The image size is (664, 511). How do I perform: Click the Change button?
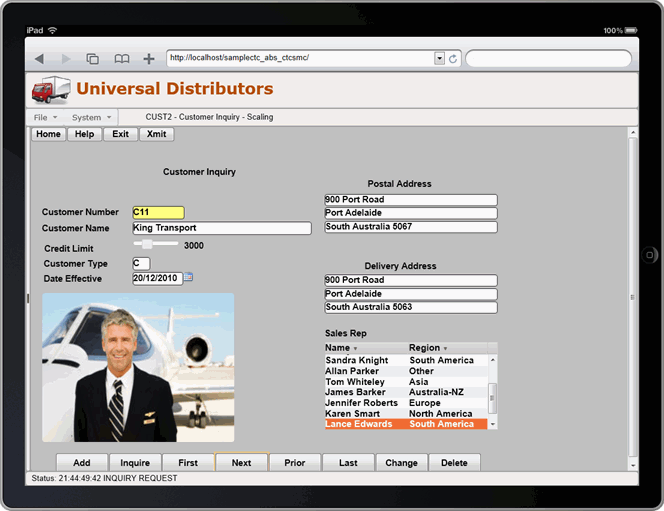(401, 463)
